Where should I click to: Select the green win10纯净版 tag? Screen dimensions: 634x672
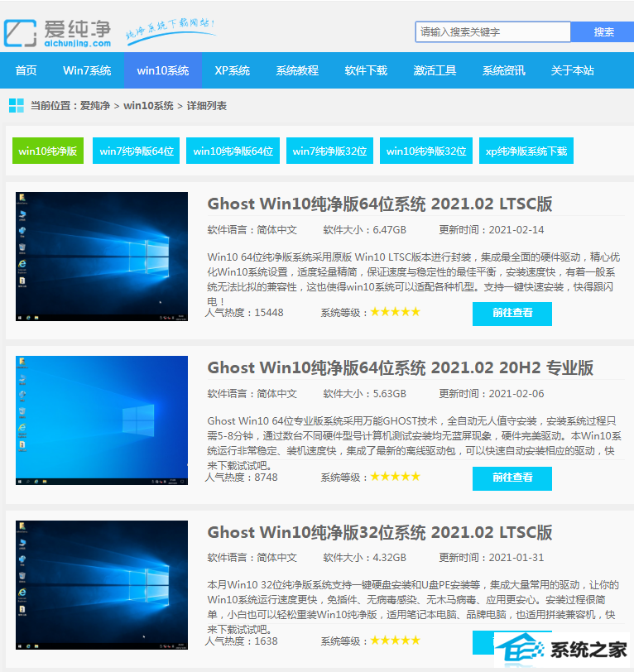pos(48,151)
